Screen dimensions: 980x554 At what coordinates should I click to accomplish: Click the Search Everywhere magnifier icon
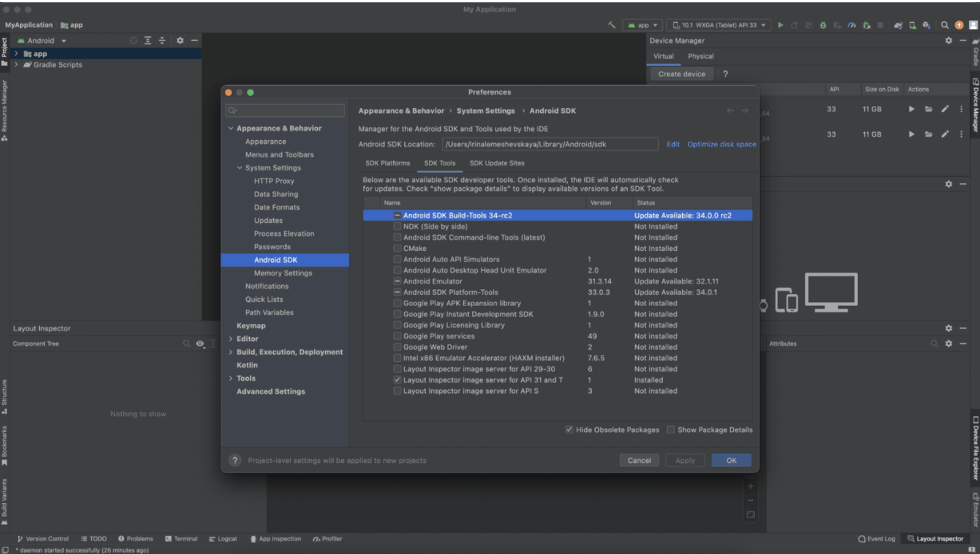coord(944,25)
